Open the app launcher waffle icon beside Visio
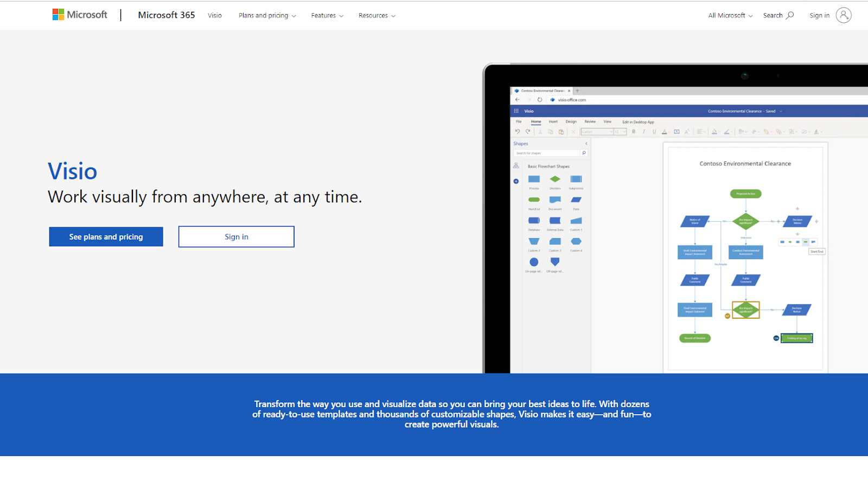The image size is (868, 488). pos(516,111)
